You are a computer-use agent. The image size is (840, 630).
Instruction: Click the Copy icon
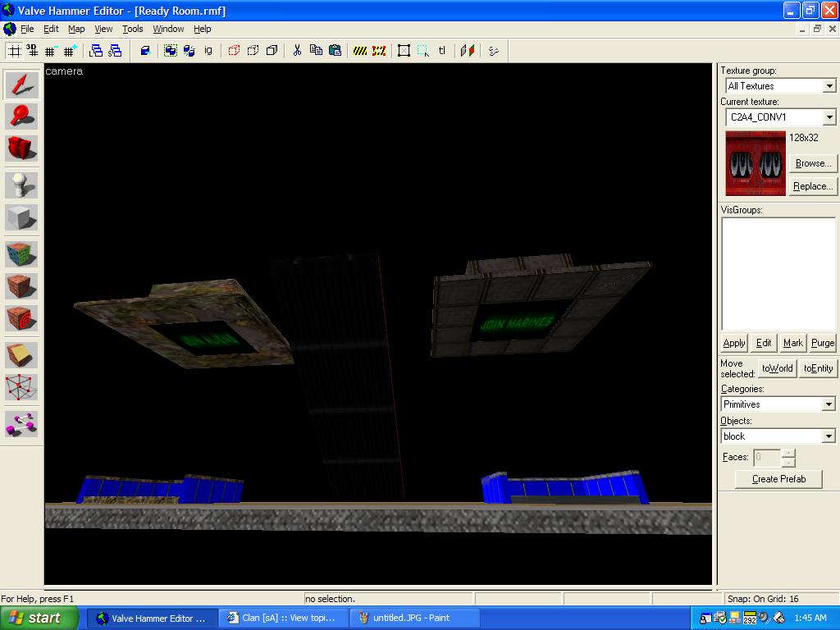[316, 51]
